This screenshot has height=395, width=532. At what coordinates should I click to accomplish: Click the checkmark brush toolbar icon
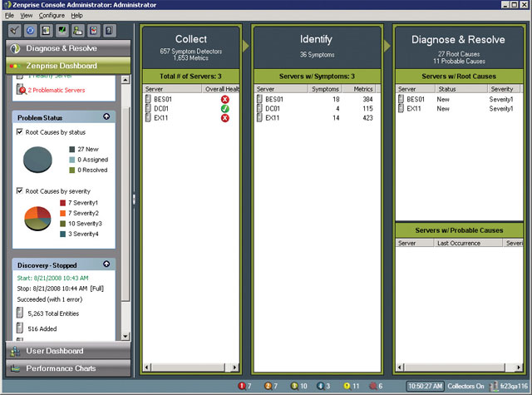(x=14, y=31)
